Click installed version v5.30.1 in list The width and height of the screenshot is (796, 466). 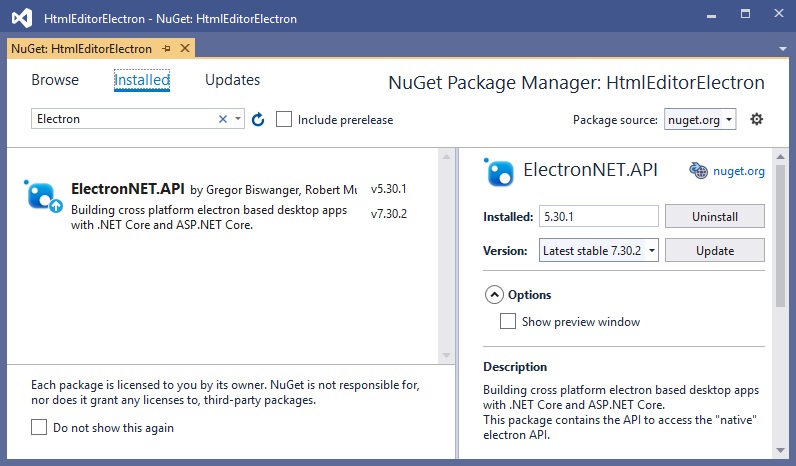pos(389,189)
